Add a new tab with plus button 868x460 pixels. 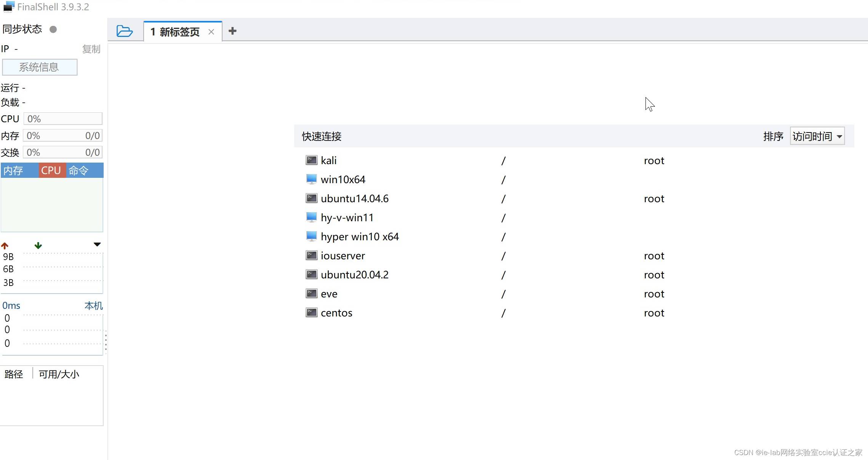(x=232, y=31)
